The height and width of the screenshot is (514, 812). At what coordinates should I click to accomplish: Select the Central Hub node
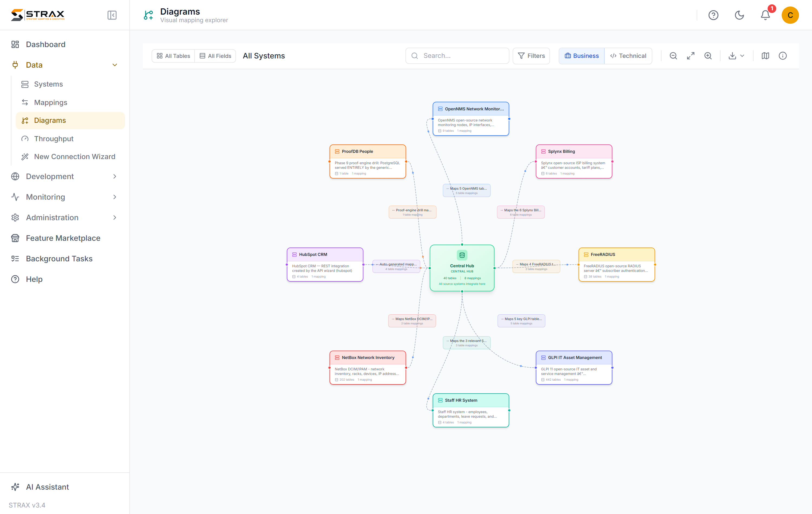pos(462,268)
